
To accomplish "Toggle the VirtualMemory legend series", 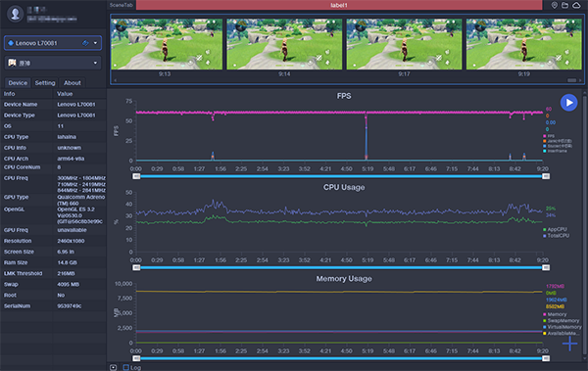I will click(x=562, y=327).
